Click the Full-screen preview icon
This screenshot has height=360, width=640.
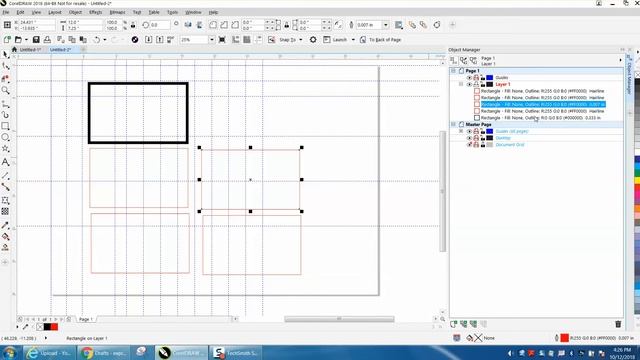point(222,40)
